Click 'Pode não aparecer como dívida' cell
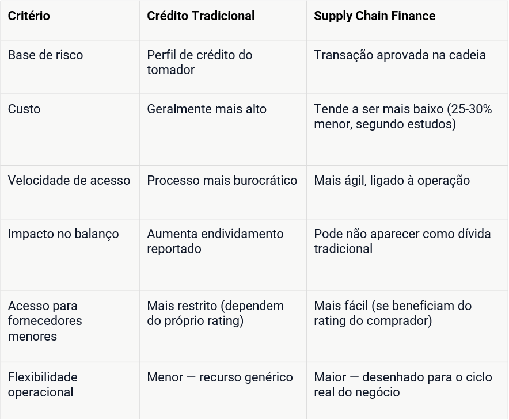 point(408,255)
